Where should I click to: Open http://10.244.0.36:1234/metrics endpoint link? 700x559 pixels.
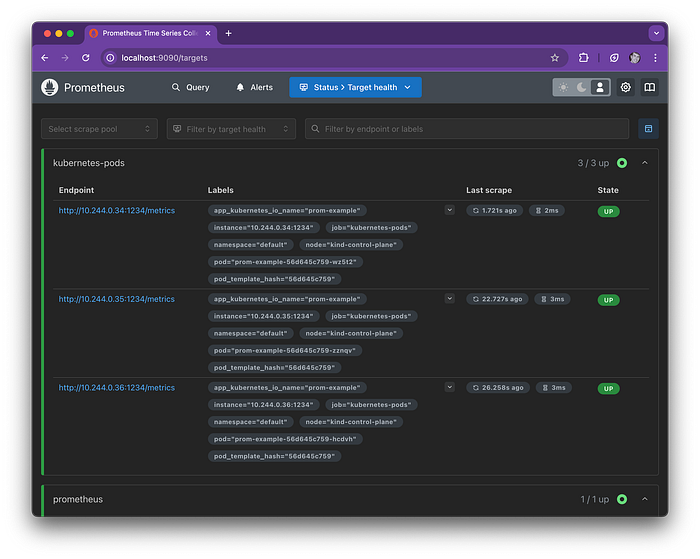117,388
